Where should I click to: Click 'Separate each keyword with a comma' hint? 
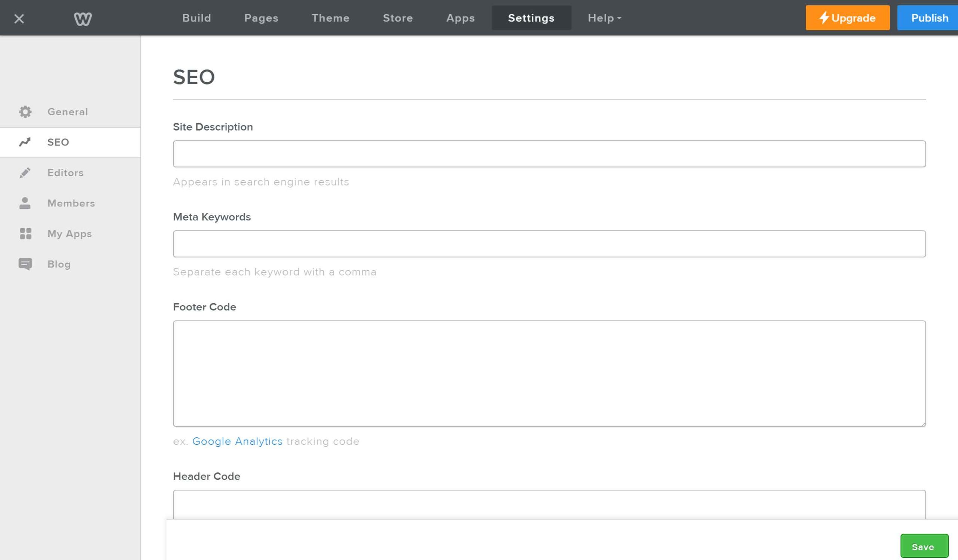(x=274, y=272)
